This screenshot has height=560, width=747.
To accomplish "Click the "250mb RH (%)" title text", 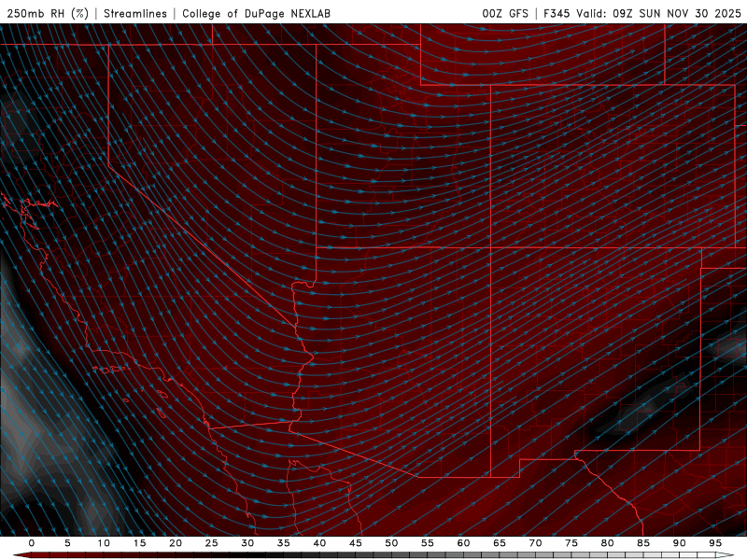I will point(48,13).
